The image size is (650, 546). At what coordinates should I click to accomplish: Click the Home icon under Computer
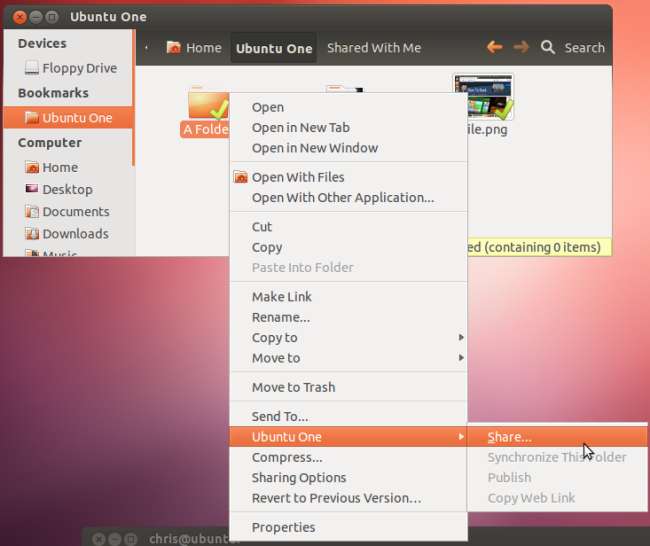click(32, 167)
